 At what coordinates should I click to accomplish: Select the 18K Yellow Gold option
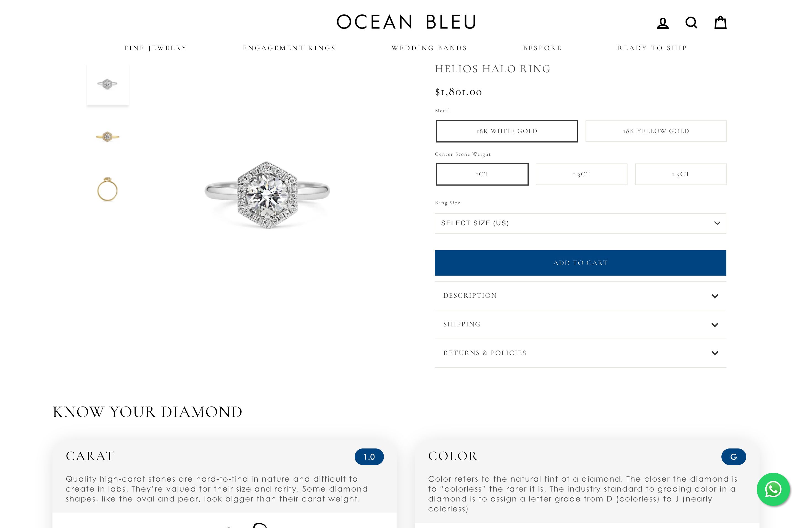[x=655, y=131]
